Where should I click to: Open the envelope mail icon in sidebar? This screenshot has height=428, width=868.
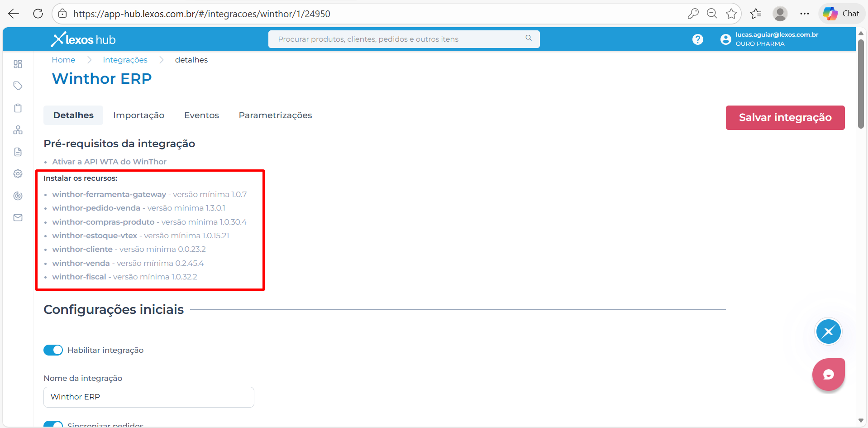pyautogui.click(x=18, y=217)
